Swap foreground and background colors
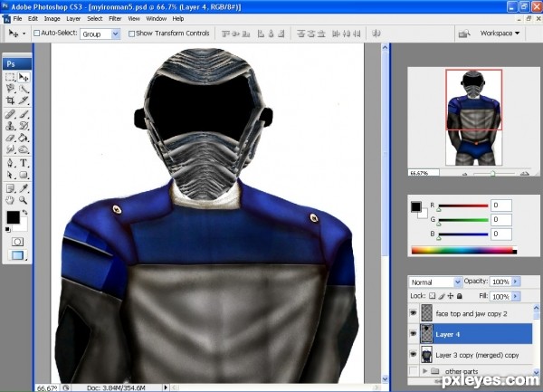 tap(24, 212)
